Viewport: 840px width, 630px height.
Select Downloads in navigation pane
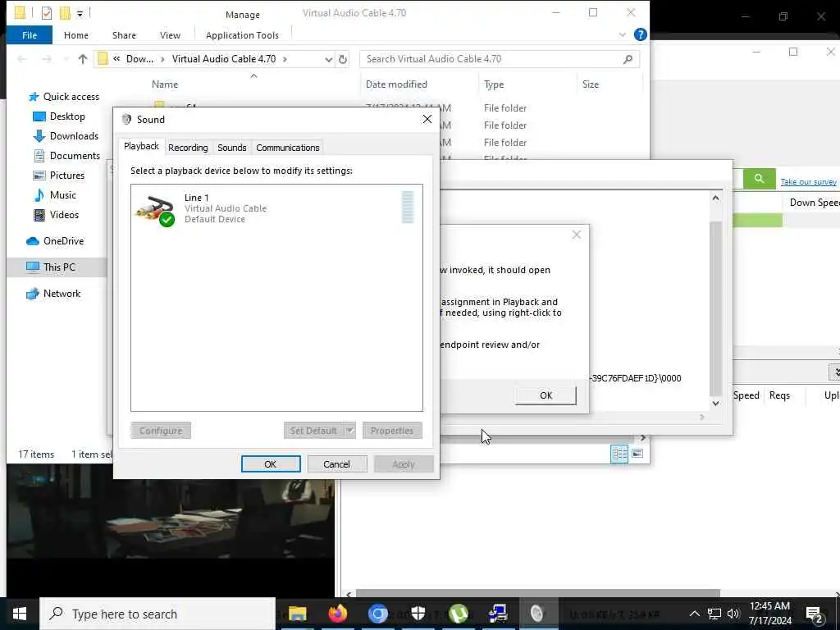tap(66, 136)
